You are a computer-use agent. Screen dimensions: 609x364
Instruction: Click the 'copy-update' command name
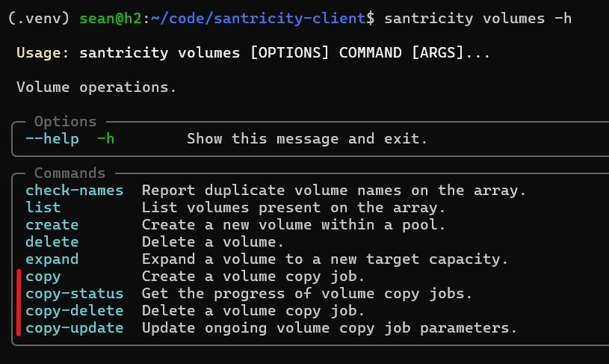75,328
